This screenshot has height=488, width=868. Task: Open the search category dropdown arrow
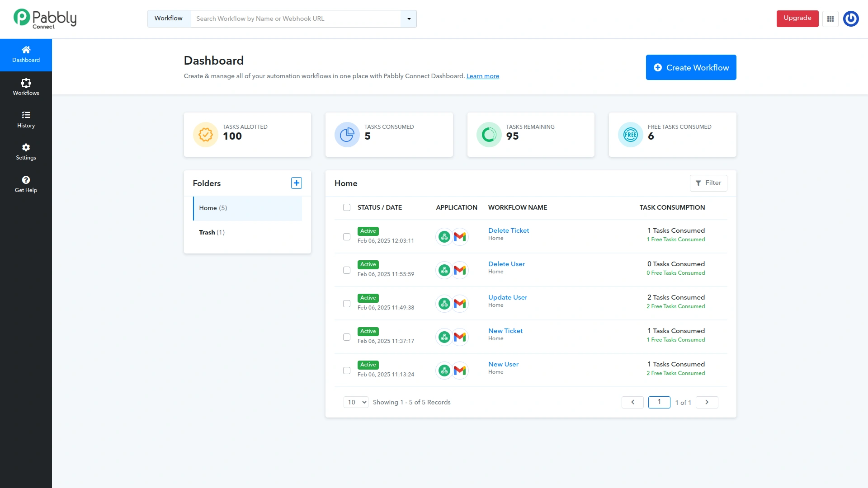pos(408,19)
